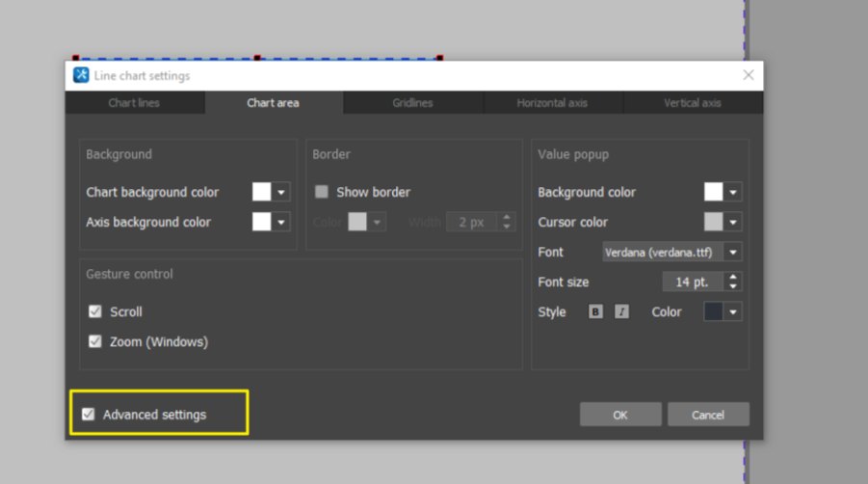Toggle the Bold style icon
The width and height of the screenshot is (868, 484).
(x=595, y=312)
